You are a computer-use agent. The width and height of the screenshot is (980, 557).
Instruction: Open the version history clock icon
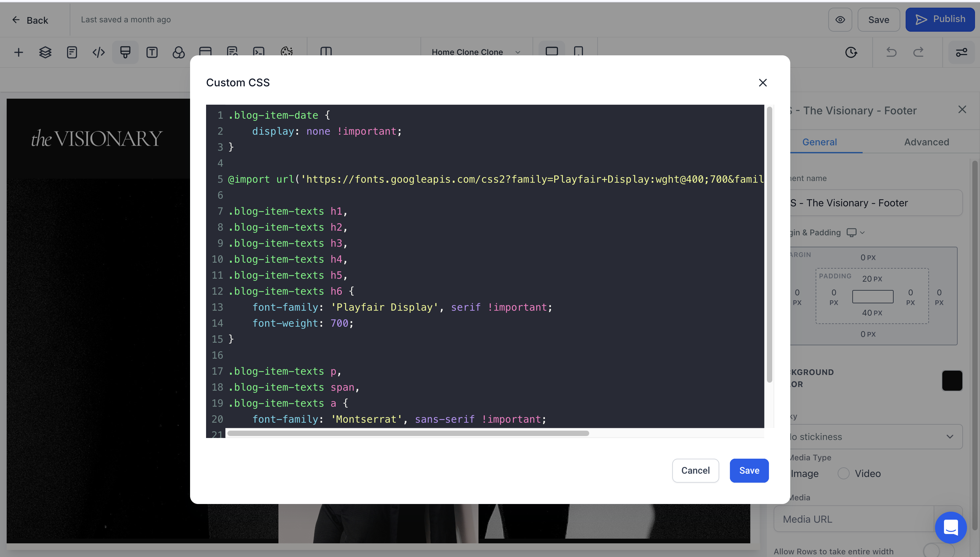[x=851, y=52]
